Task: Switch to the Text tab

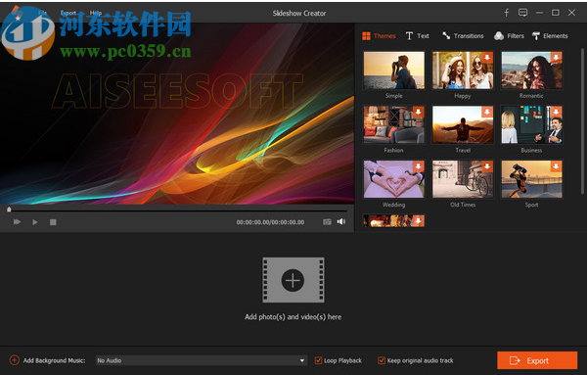Action: (x=417, y=36)
